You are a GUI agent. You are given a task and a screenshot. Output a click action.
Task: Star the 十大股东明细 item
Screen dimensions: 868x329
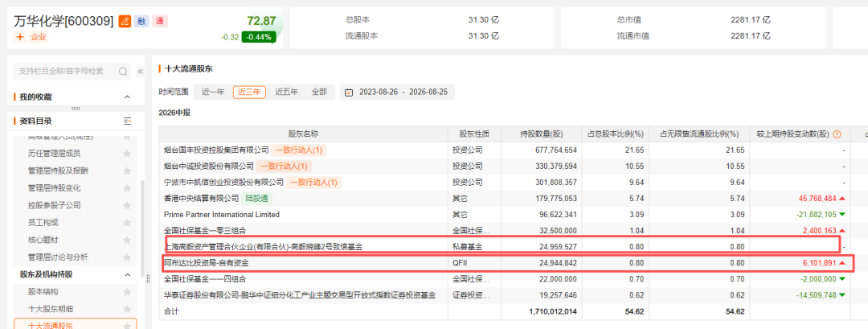[x=127, y=309]
